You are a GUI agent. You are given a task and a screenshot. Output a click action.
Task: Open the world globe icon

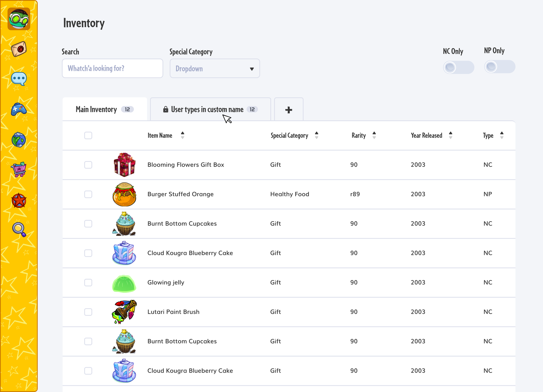pos(19,140)
